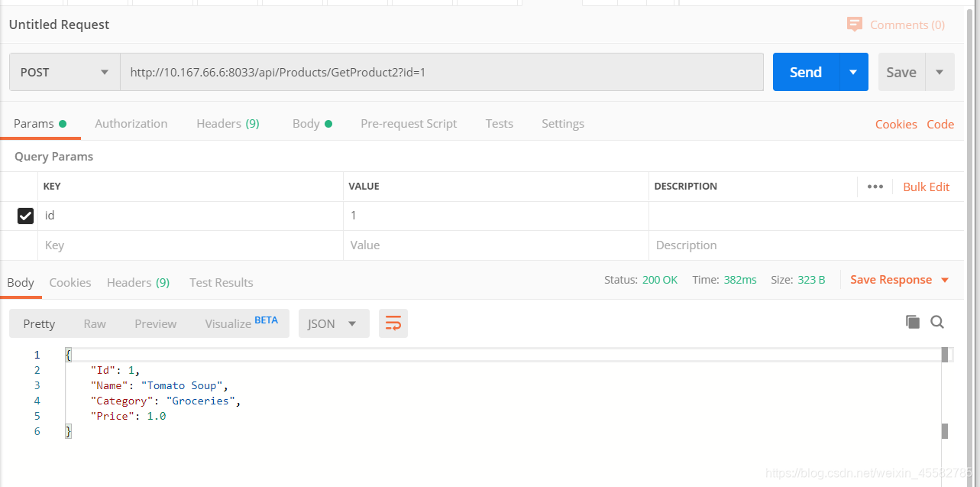Open the Tests tab

coord(500,123)
